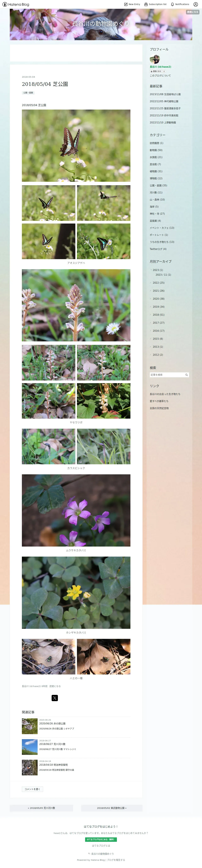The width and height of the screenshot is (202, 868).
Task: Click the ブログを報告する footer link
Action: 116,860
